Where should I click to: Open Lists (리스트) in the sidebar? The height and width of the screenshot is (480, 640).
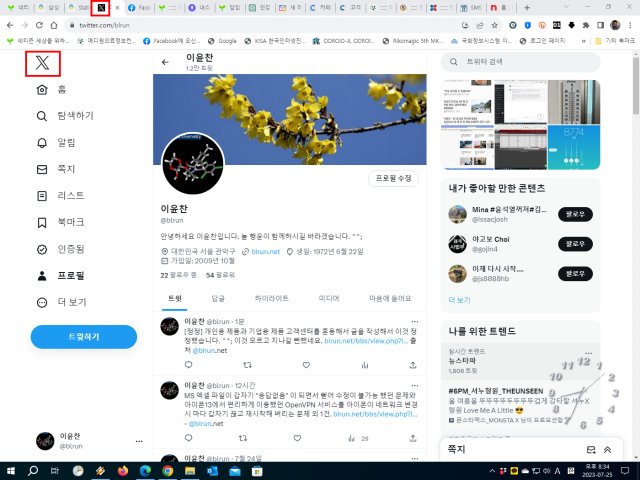60,196
